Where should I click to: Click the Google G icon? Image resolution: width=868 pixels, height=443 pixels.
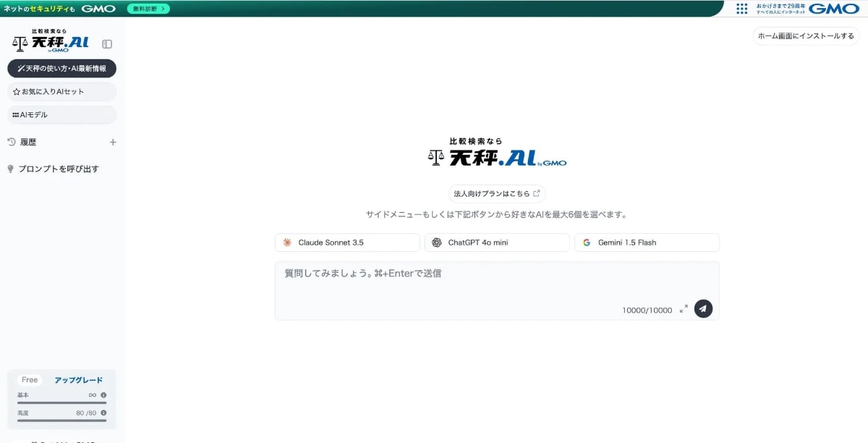point(587,242)
